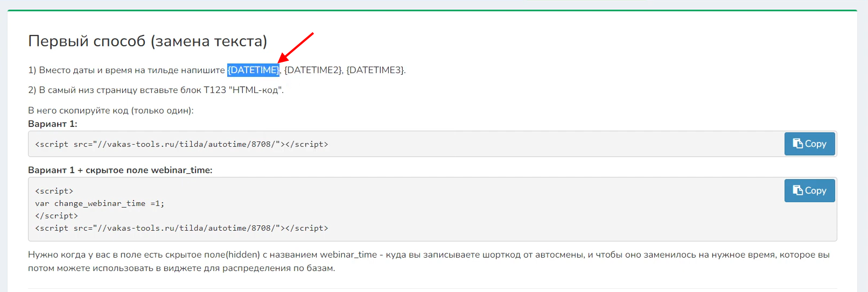Click the closing </script> line in second block

coord(57,216)
